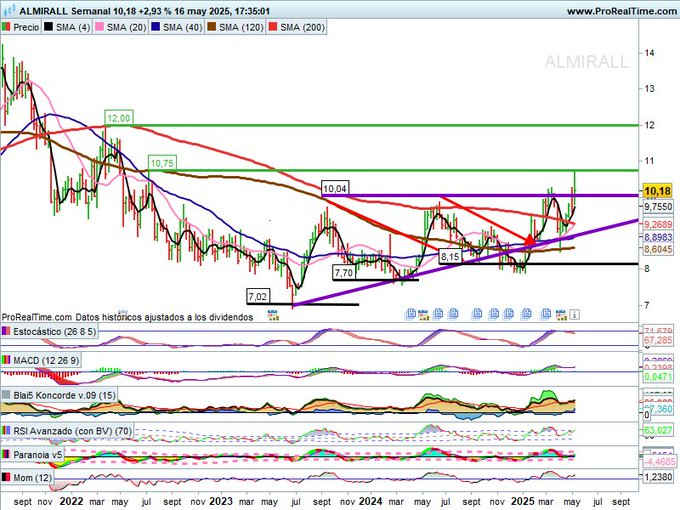This screenshot has height=510, width=680.
Task: Click the black SMA (4) color swatch
Action: pos(49,27)
